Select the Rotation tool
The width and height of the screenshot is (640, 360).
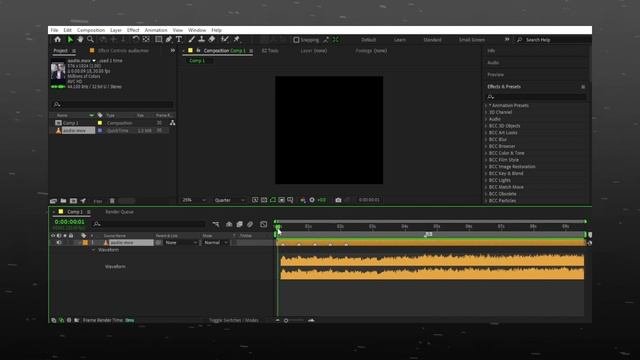point(136,40)
